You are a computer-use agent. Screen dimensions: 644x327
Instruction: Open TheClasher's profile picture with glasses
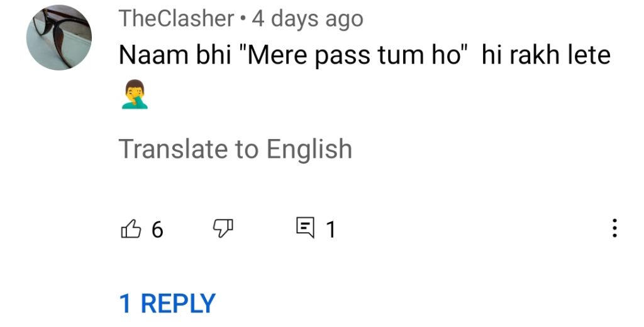pyautogui.click(x=59, y=38)
